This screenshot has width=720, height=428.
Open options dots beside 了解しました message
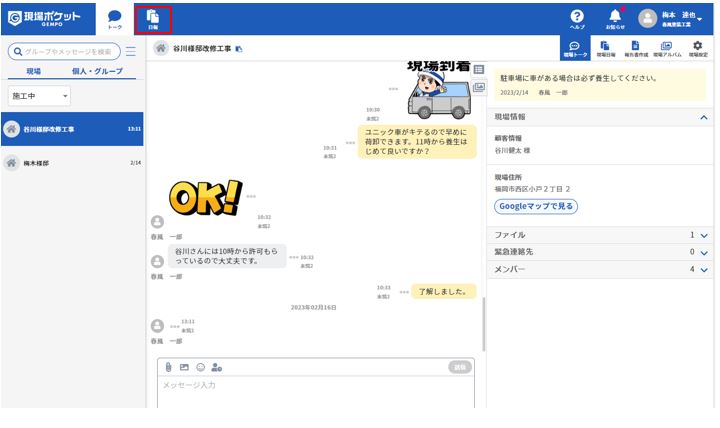(x=404, y=292)
